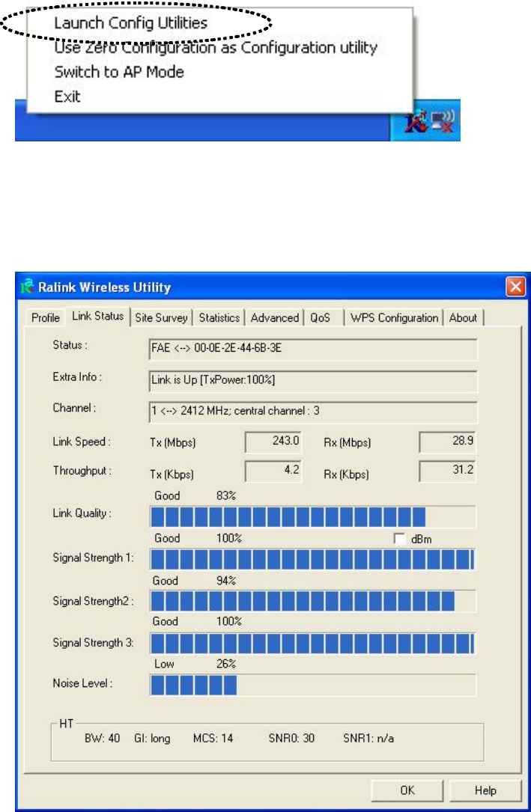Click the 83% link quality text
The width and height of the screenshot is (531, 812).
coord(226,496)
